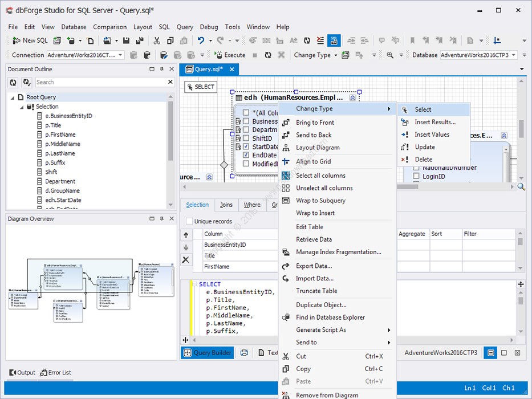Open the Error List panel tab

[56, 373]
